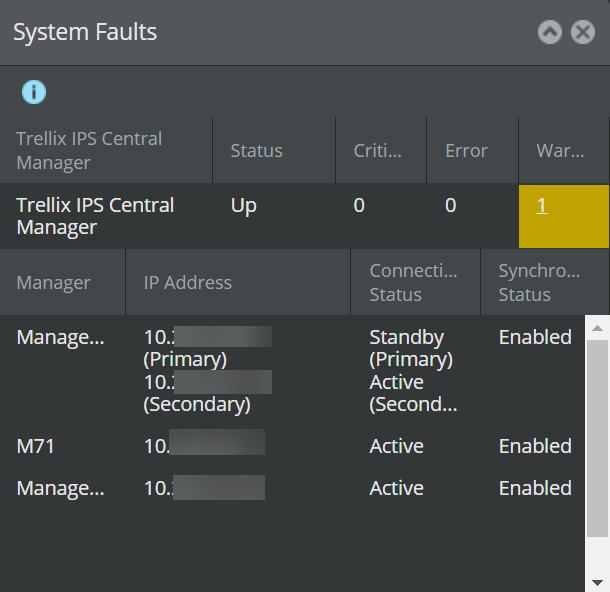
Task: Click the Synchro... Status column header
Action: point(545,282)
